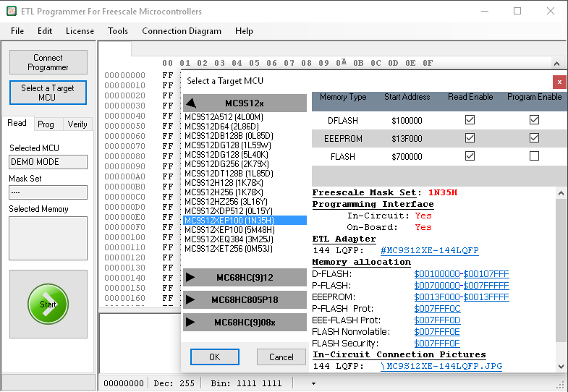Open the Edit menu
568x392 pixels.
coord(45,31)
